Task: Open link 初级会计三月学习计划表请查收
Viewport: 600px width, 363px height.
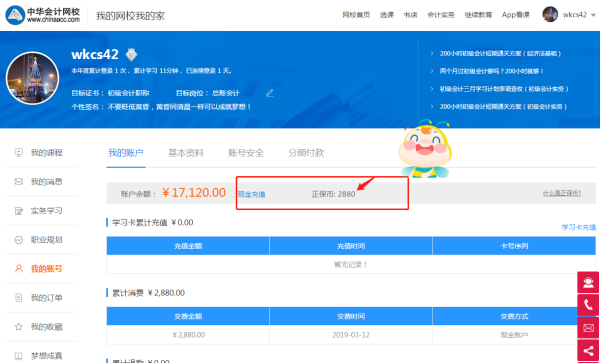Action: [504, 89]
